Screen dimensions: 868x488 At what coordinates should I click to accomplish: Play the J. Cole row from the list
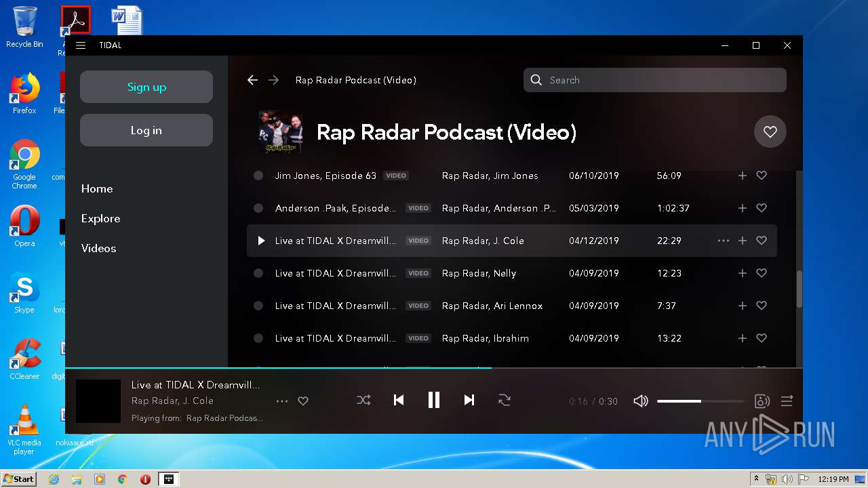pos(261,241)
